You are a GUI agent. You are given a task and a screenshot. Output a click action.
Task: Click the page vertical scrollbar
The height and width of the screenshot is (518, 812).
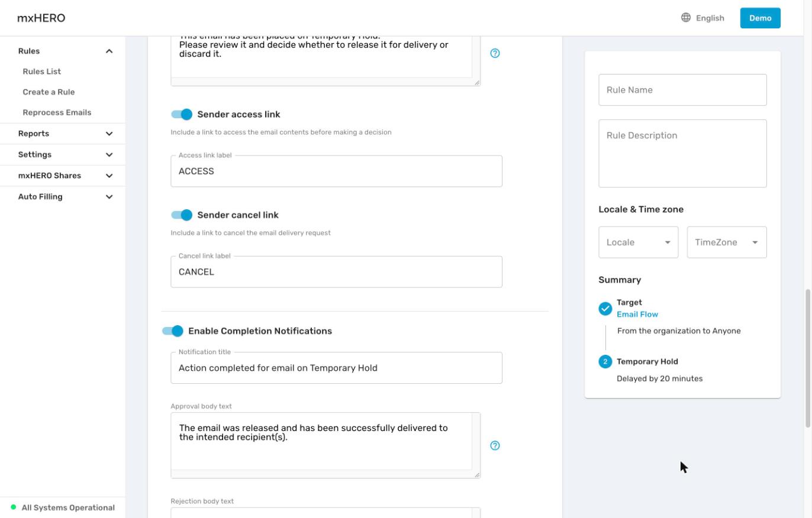[x=808, y=358]
